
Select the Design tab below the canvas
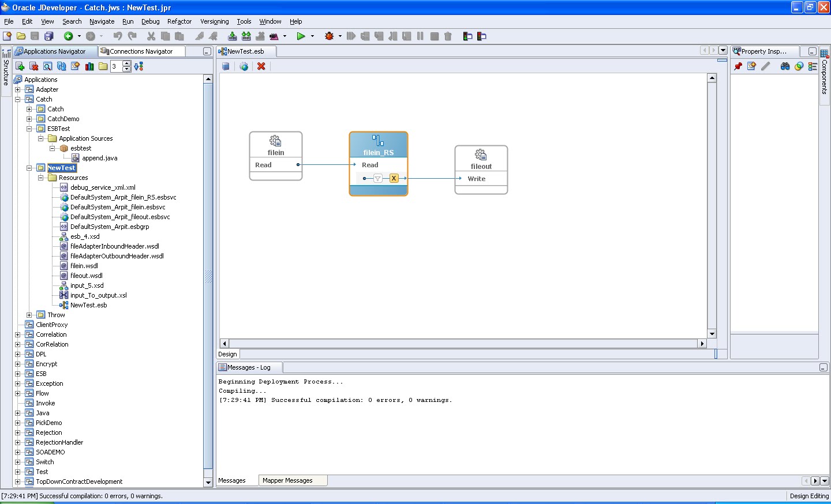[x=227, y=354]
